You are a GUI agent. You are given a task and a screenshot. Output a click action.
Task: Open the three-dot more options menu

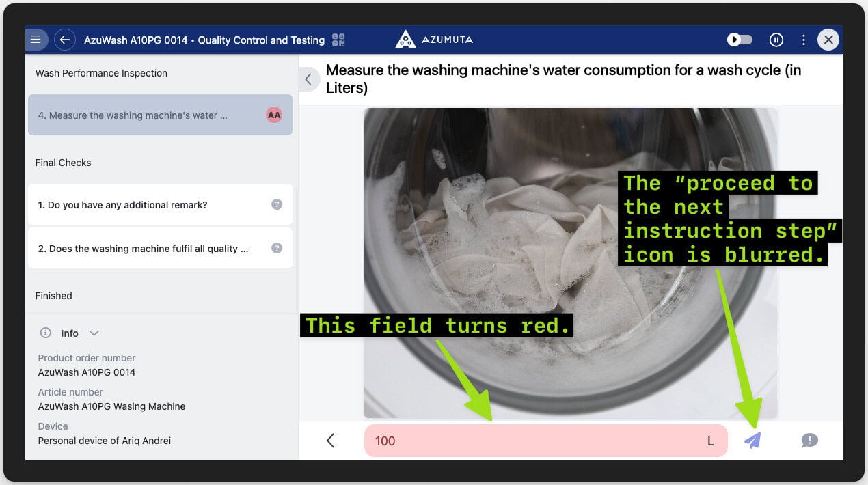[x=804, y=40]
